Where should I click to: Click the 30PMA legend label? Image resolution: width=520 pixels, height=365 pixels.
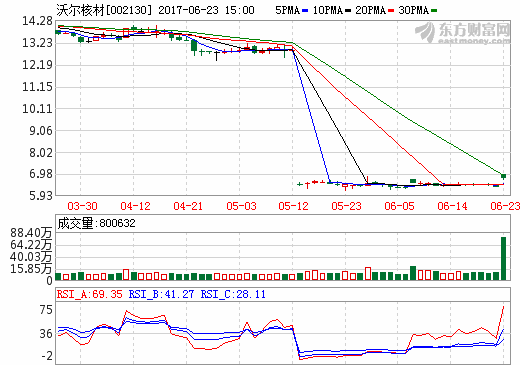[414, 10]
